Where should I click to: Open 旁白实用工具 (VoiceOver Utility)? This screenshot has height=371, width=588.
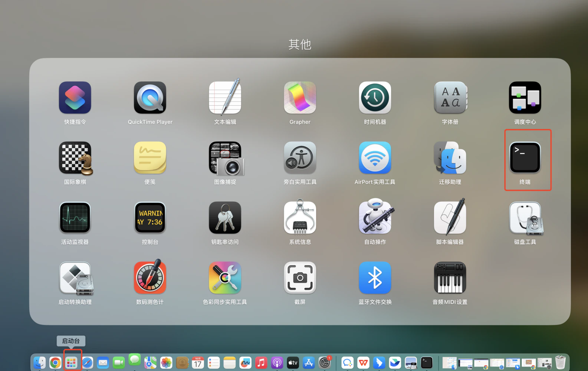pyautogui.click(x=300, y=158)
